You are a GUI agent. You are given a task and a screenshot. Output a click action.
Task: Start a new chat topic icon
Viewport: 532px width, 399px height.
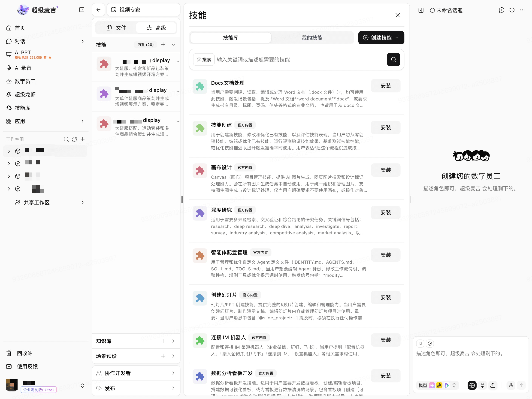point(502,10)
